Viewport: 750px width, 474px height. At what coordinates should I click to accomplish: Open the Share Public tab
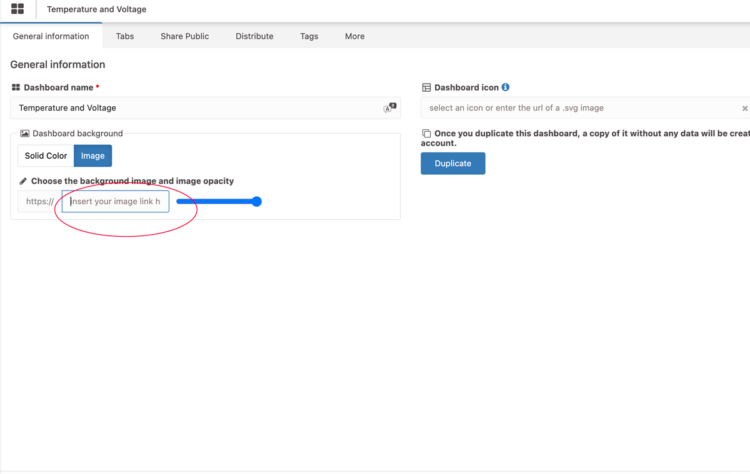pos(185,36)
